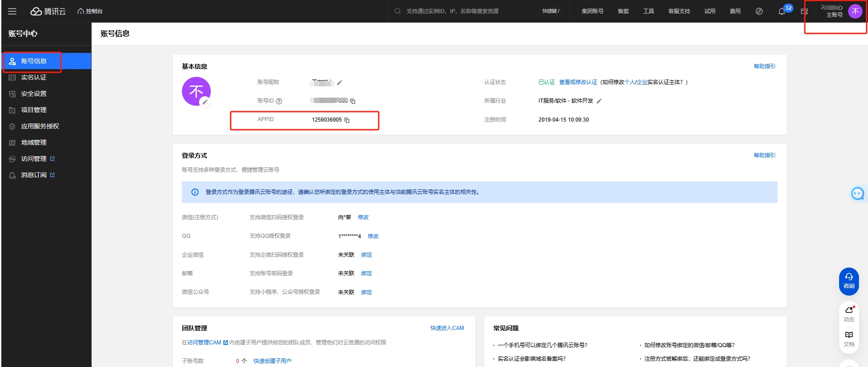
Task: Click the notification bell icon
Action: click(x=782, y=11)
